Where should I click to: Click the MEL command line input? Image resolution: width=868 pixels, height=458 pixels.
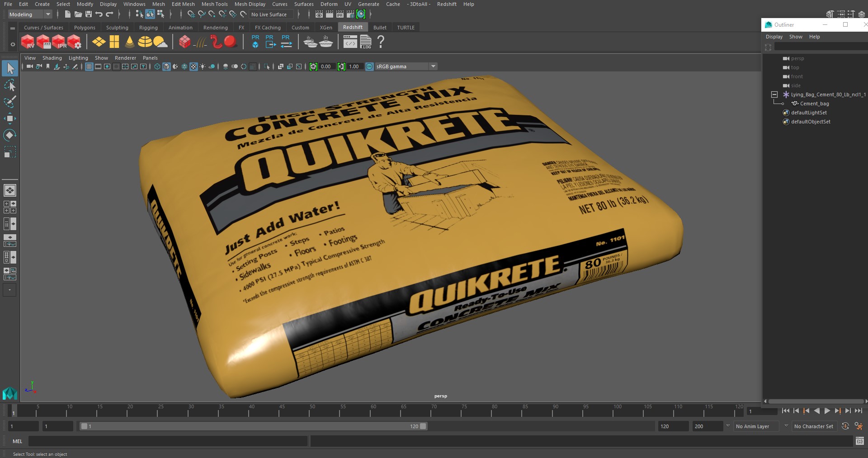point(168,441)
